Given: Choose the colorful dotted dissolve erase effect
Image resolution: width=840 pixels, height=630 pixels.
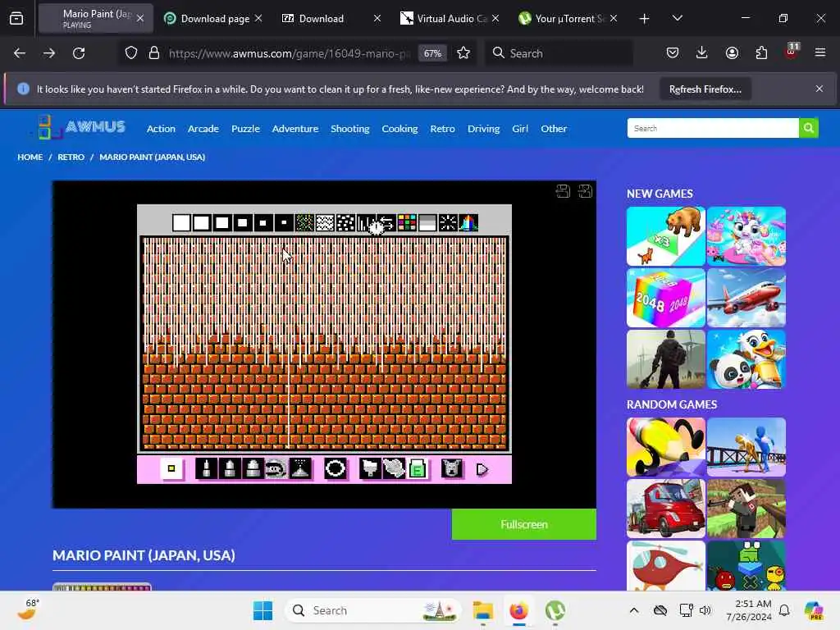Looking at the screenshot, I should 304,222.
